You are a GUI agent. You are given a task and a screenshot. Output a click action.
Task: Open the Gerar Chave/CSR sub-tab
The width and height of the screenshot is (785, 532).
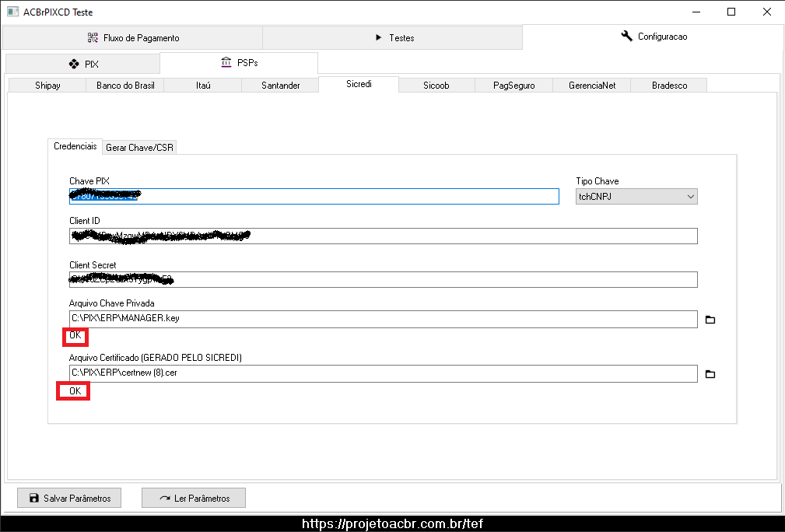pos(139,148)
